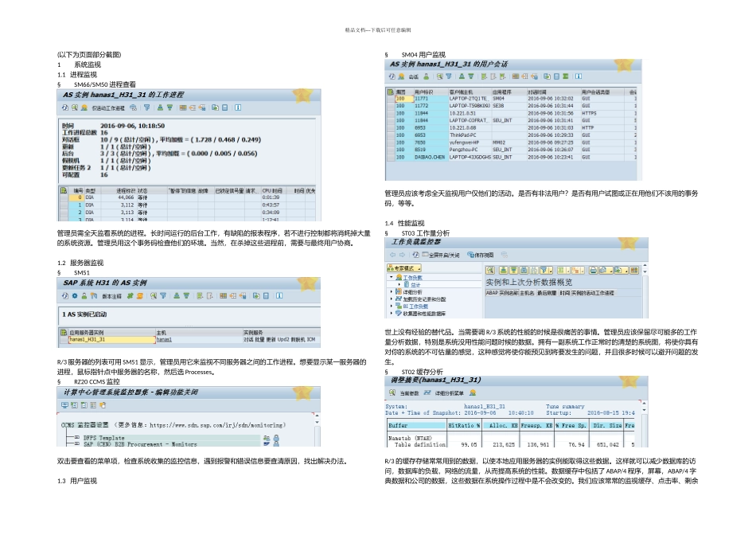The width and height of the screenshot is (756, 535).
Task: Click first toolbar icon in RZ20 CCMS monitor
Action: pyautogui.click(x=64, y=405)
